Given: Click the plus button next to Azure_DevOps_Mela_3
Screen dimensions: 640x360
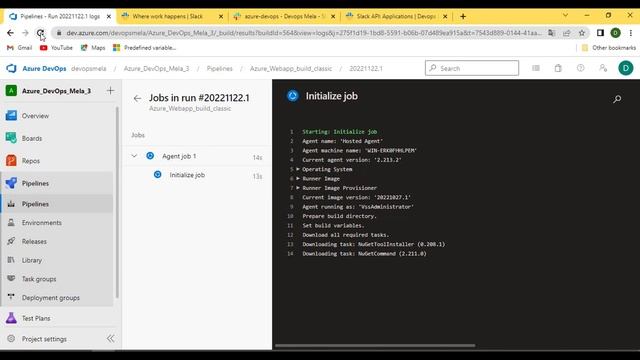Looking at the screenshot, I should (x=110, y=91).
